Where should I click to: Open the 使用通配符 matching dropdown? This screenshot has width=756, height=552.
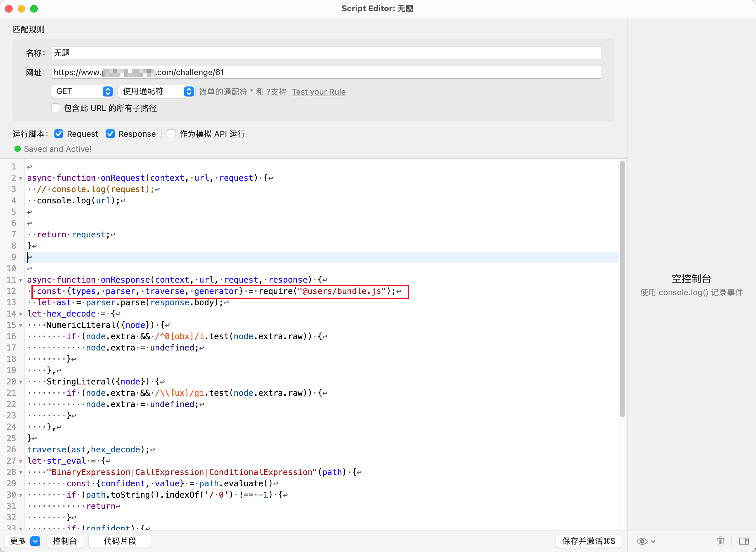[156, 91]
